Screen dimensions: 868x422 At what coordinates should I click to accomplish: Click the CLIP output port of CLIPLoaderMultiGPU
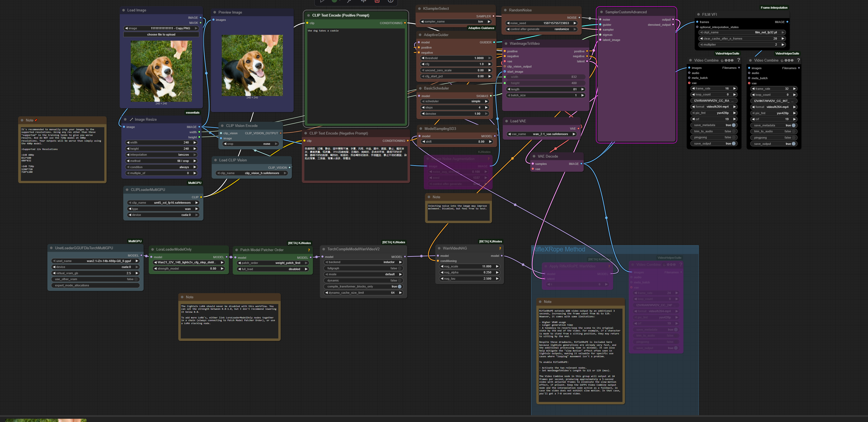(201, 197)
